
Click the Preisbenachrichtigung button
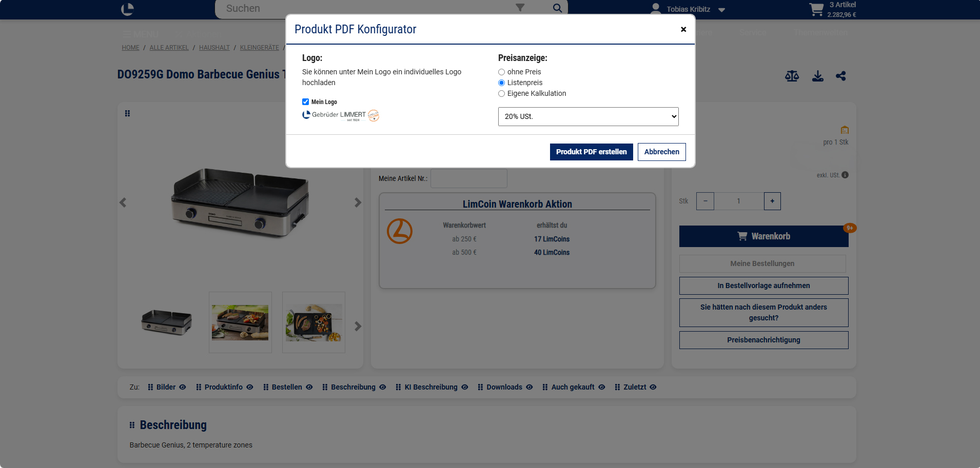[763, 340]
